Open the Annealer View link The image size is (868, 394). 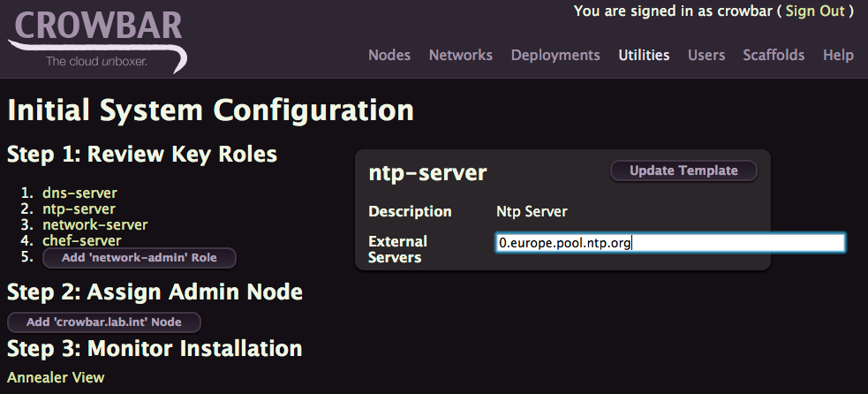[x=56, y=378]
